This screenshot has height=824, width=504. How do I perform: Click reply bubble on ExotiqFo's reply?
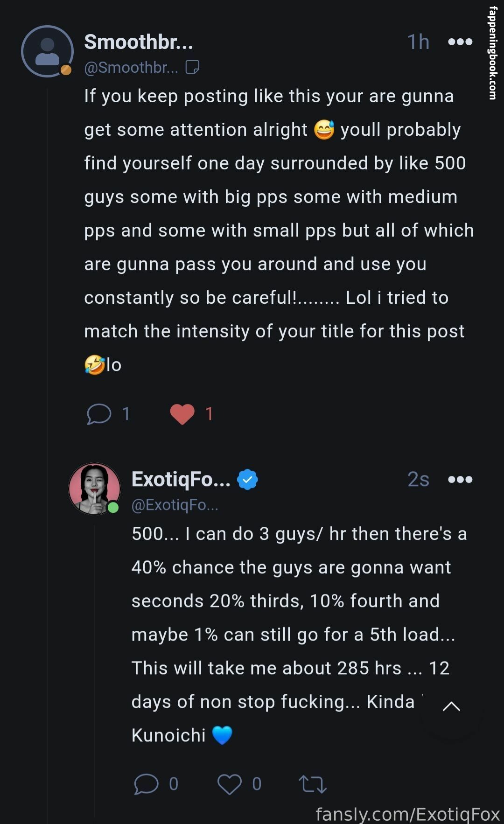(x=146, y=784)
